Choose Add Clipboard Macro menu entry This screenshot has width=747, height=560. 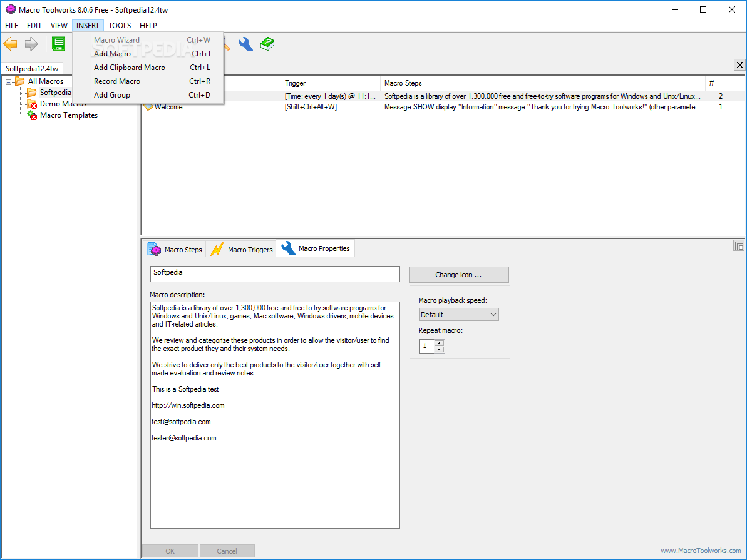148,68
